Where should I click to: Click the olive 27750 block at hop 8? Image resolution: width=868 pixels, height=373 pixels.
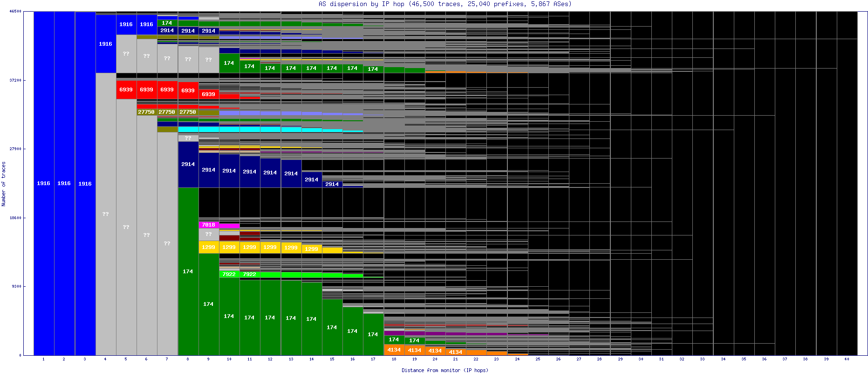click(x=188, y=112)
